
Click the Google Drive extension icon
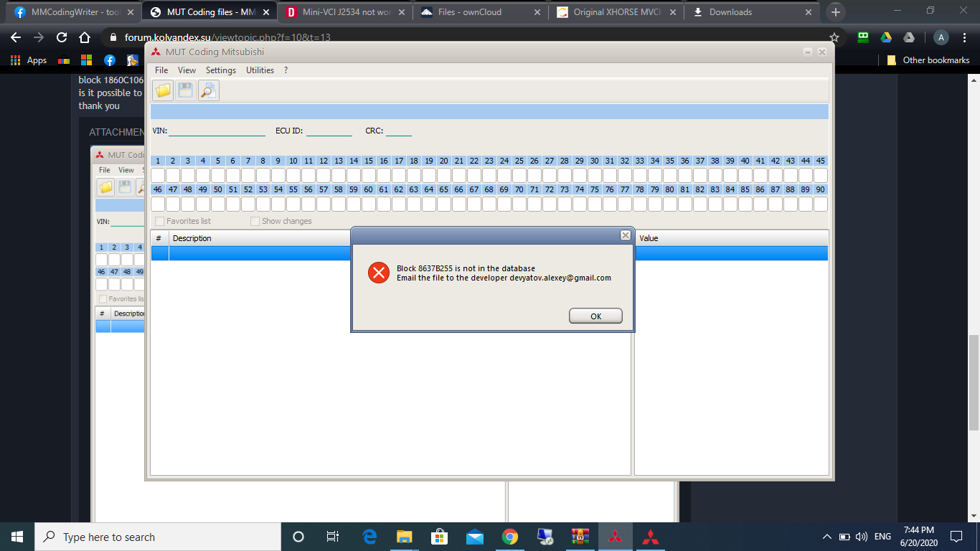887,37
